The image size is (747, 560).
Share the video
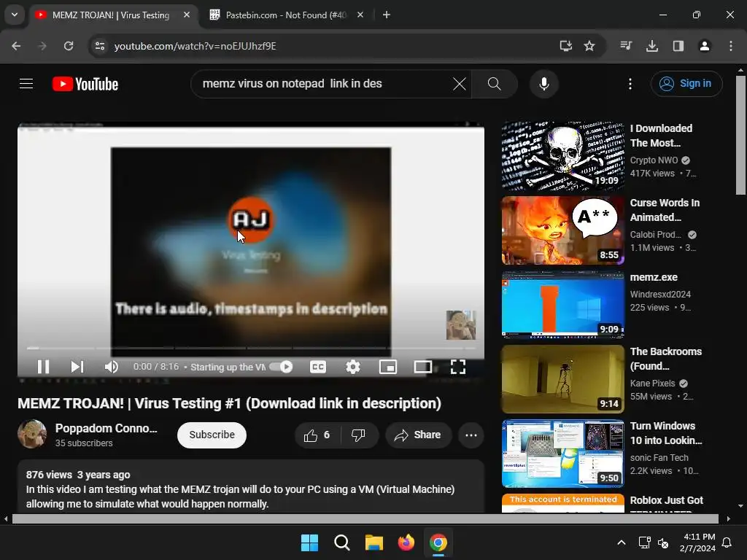click(418, 435)
